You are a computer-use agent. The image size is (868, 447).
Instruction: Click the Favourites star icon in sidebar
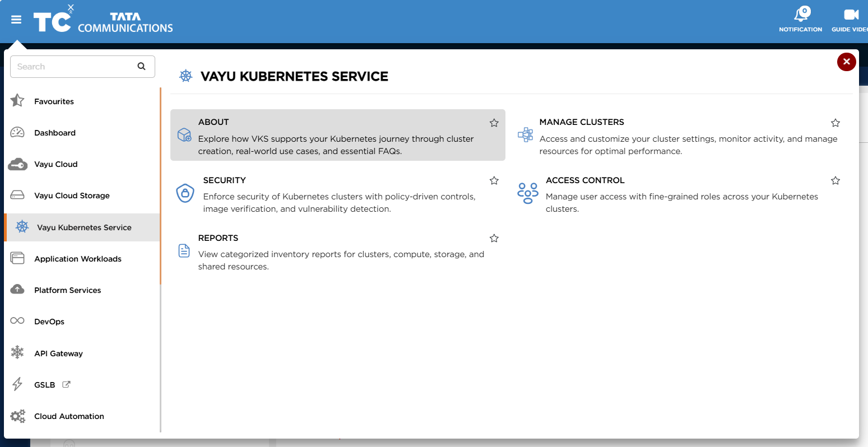tap(17, 101)
